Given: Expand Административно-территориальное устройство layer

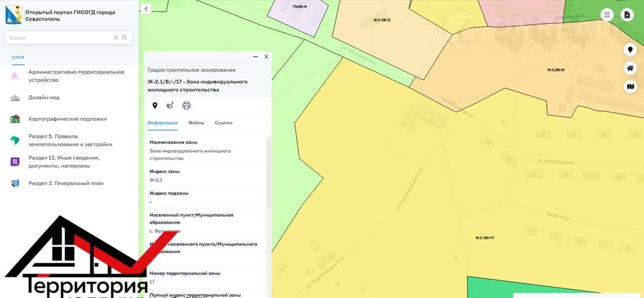Looking at the screenshot, I should point(76,76).
